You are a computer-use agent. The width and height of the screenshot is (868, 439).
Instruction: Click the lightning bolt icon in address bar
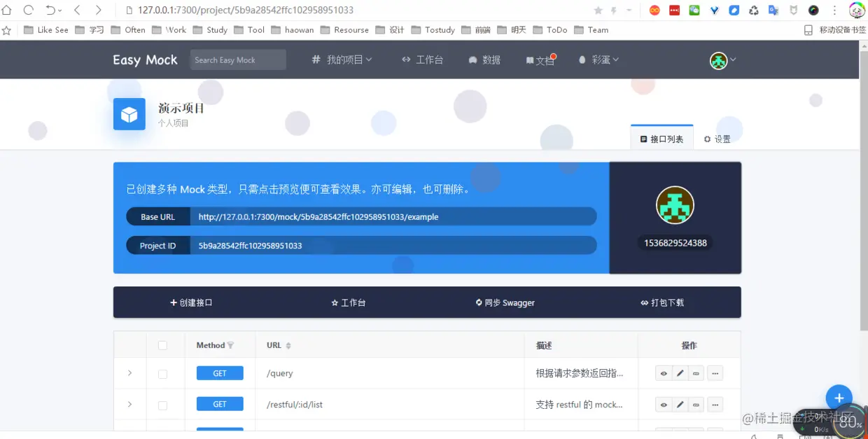coord(614,11)
